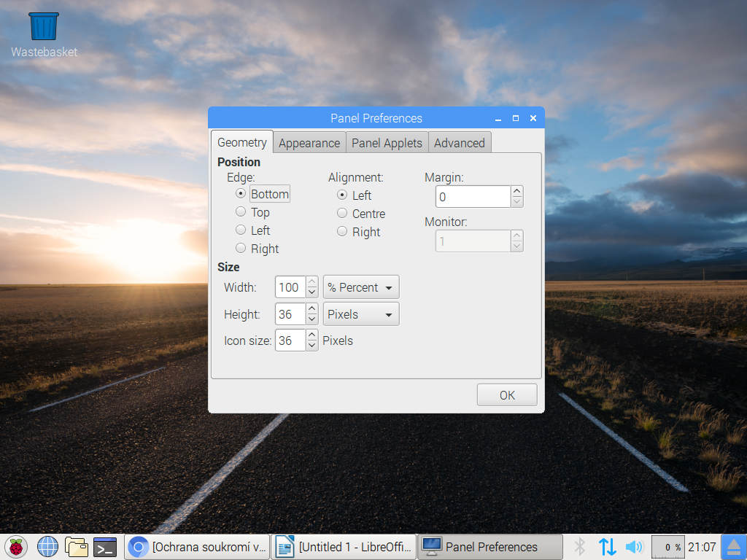Open the Width unit dropdown showing Percent
The height and width of the screenshot is (560, 747).
coord(360,287)
